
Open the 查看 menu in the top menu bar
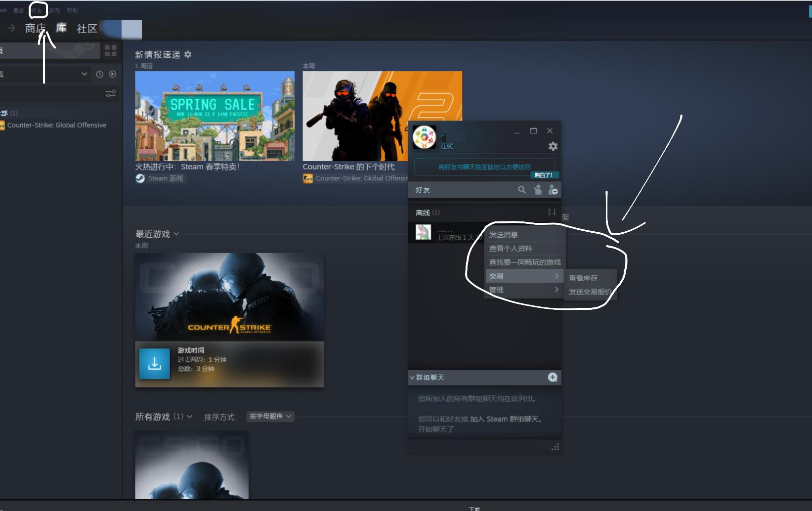coord(18,10)
